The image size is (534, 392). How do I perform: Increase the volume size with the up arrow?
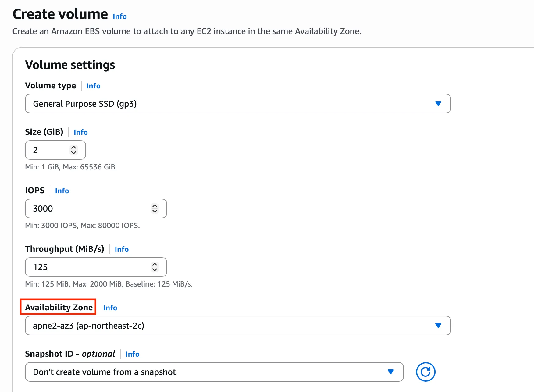pos(74,147)
